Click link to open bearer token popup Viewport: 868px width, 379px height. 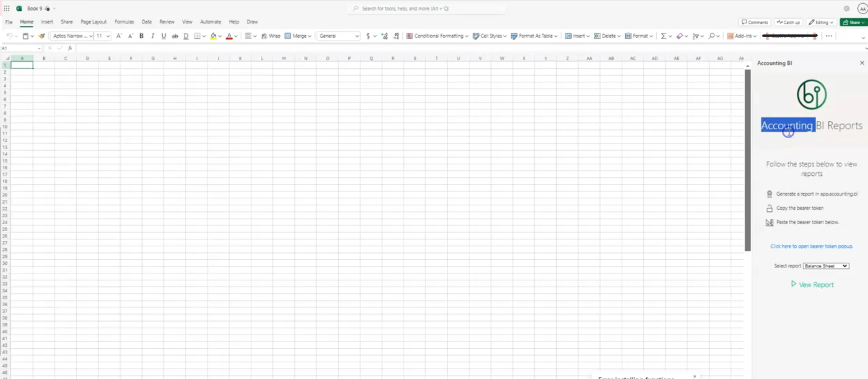(812, 246)
